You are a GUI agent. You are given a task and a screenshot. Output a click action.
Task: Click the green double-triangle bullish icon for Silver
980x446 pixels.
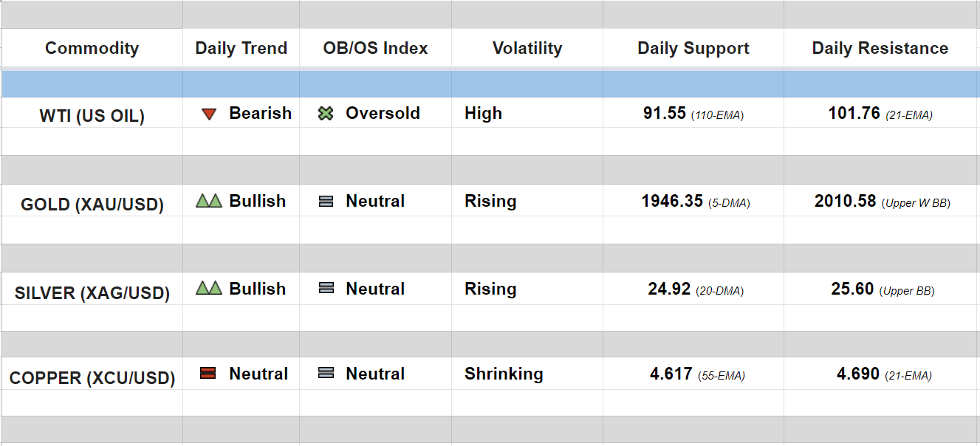[209, 289]
